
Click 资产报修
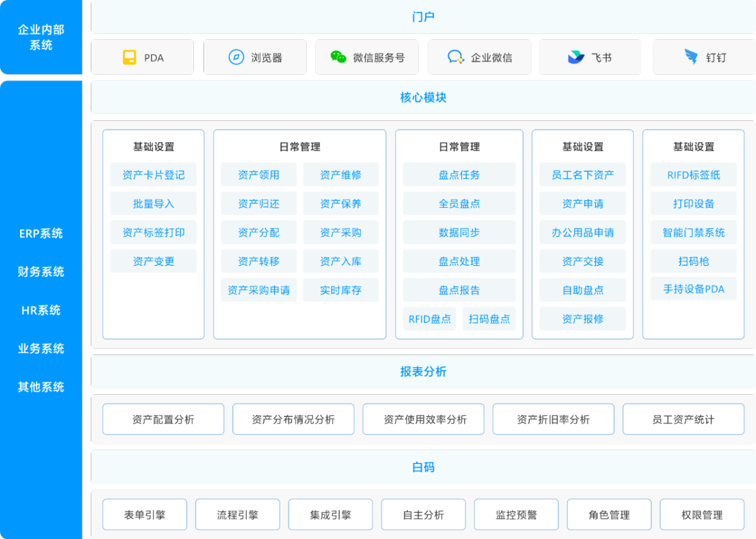coord(583,319)
